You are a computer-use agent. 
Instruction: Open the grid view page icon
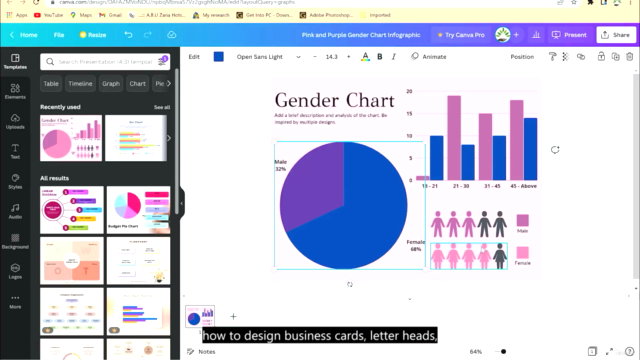(x=592, y=351)
